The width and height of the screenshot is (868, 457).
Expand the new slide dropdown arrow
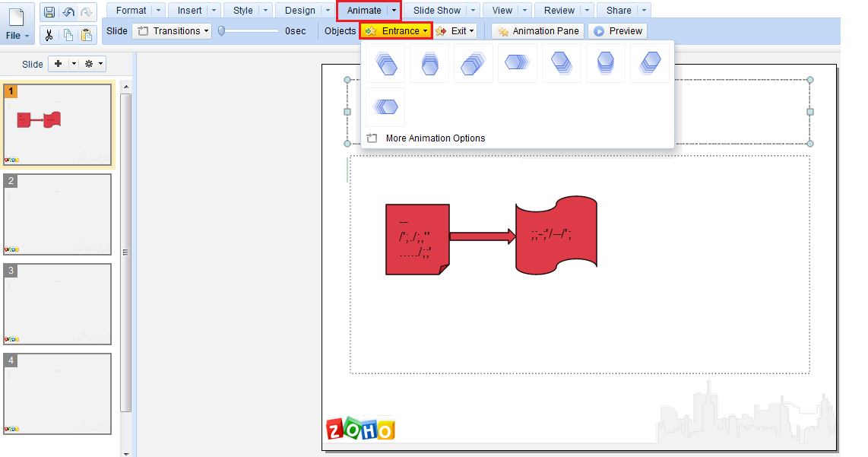coord(74,64)
